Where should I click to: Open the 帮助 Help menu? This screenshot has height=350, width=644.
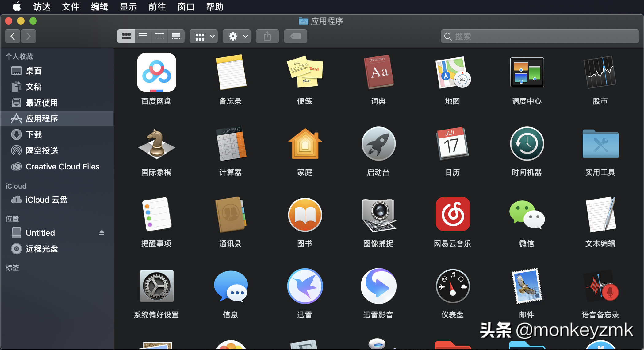click(x=215, y=7)
